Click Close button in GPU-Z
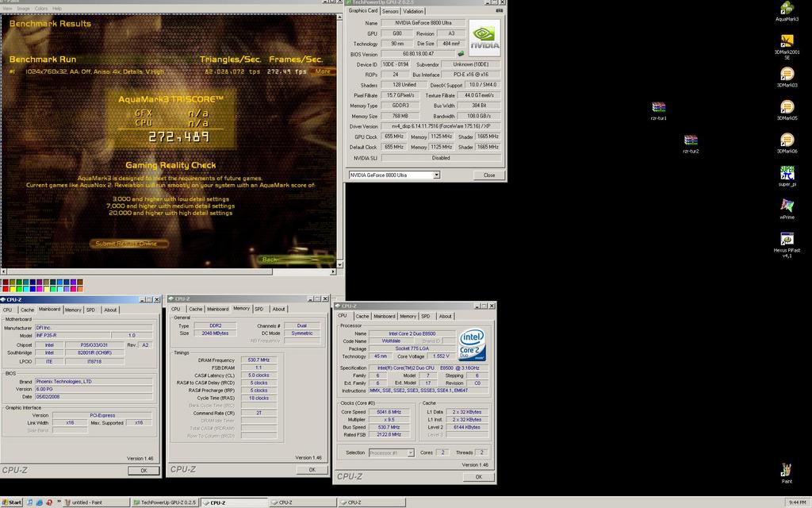The height and width of the screenshot is (508, 812). tap(488, 175)
